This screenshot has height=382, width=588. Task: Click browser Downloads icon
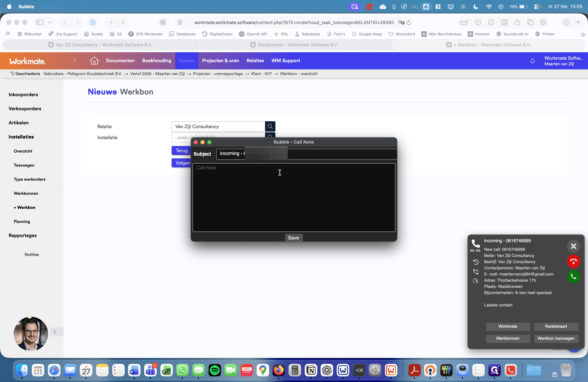click(566, 22)
